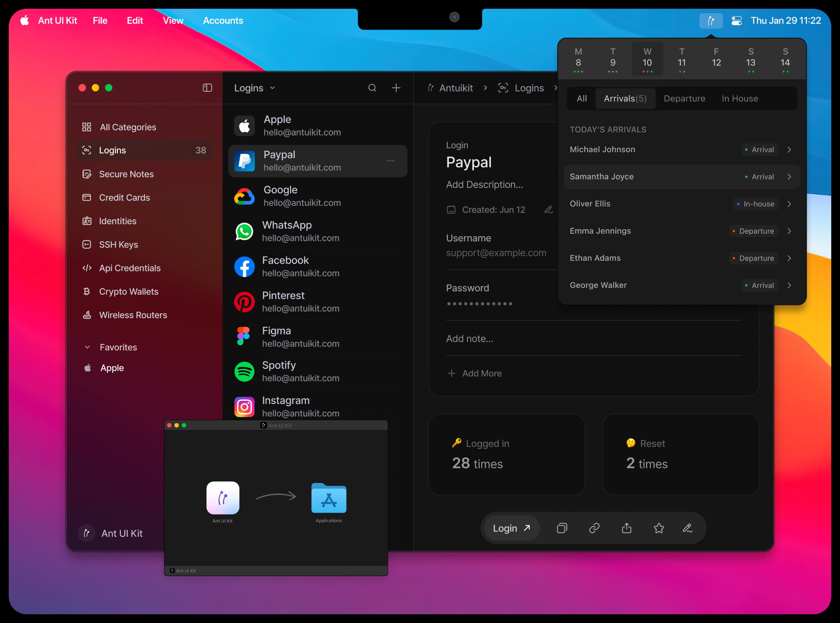
Task: Click the search icon in Logins list
Action: pos(372,88)
